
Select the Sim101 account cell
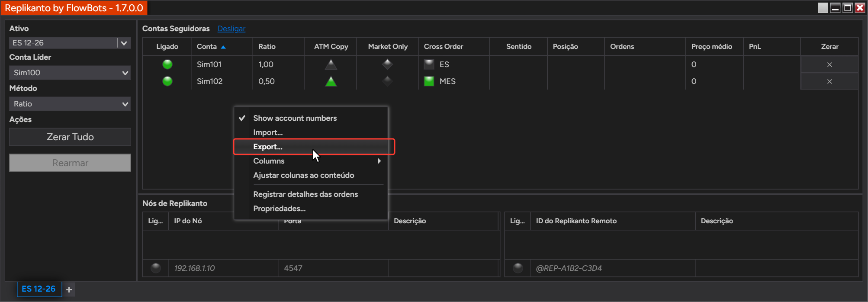[222, 64]
